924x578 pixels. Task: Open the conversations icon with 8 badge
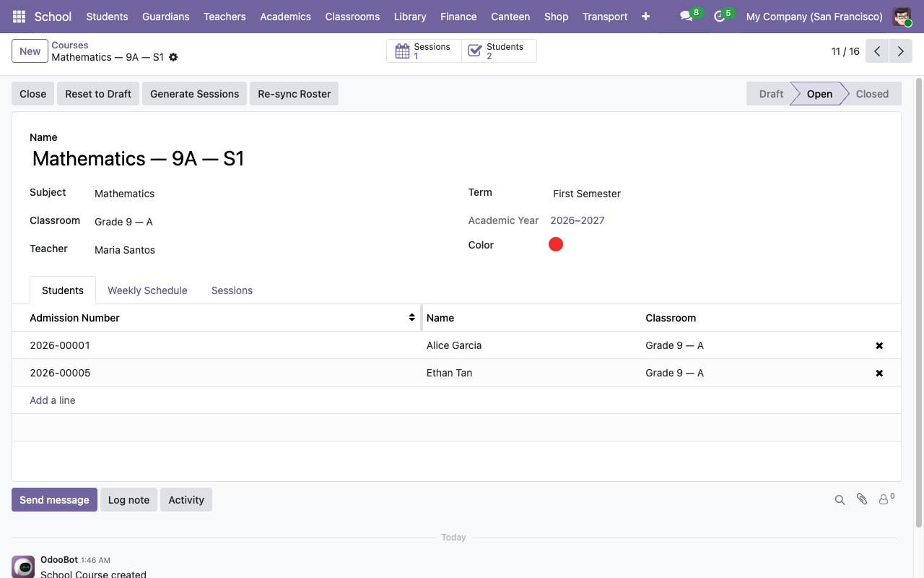(686, 16)
